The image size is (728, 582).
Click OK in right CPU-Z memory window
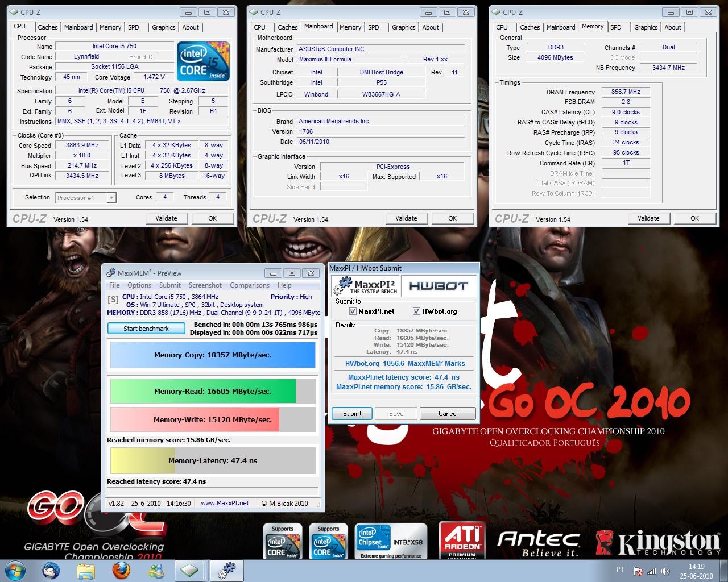pyautogui.click(x=694, y=218)
